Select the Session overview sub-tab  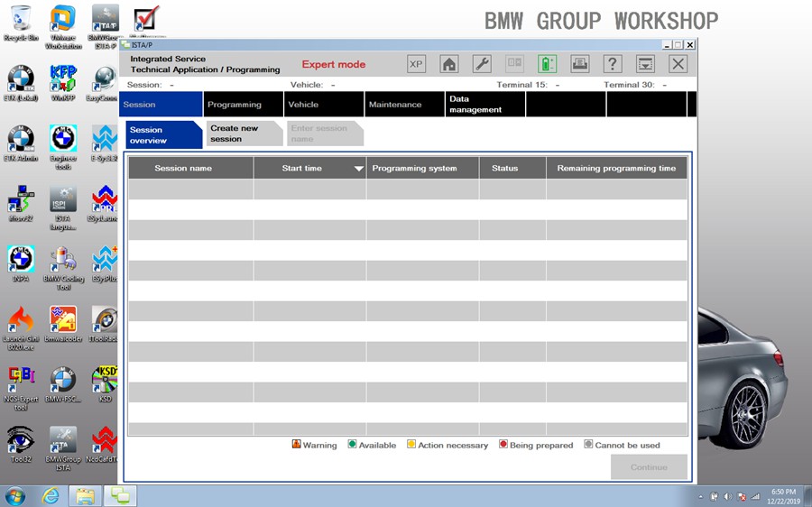tap(163, 134)
